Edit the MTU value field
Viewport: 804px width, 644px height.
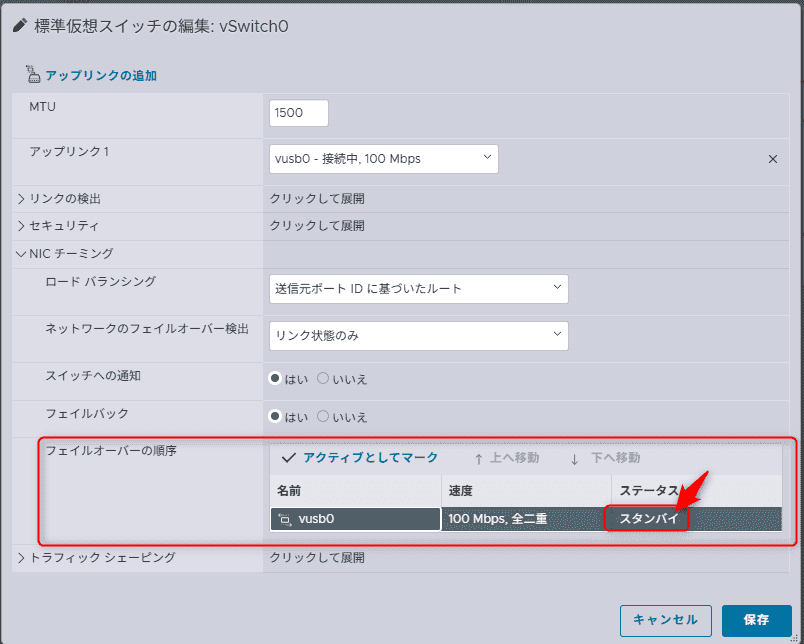point(298,113)
